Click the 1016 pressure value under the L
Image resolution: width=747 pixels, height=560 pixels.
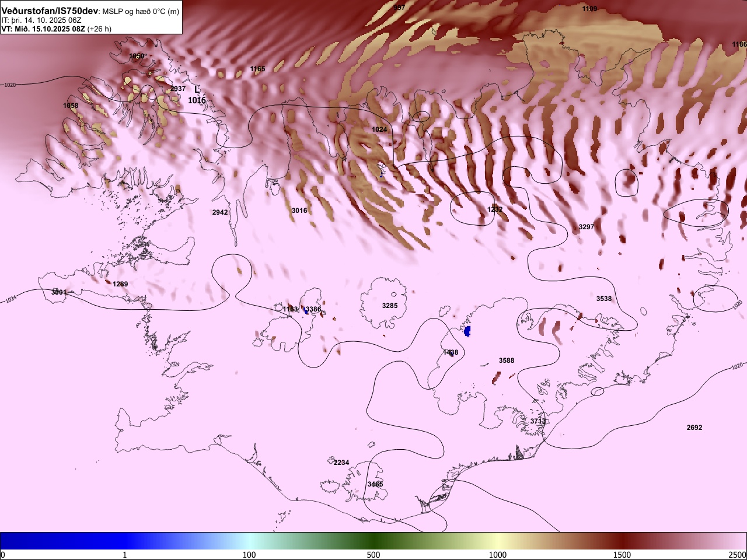click(197, 100)
